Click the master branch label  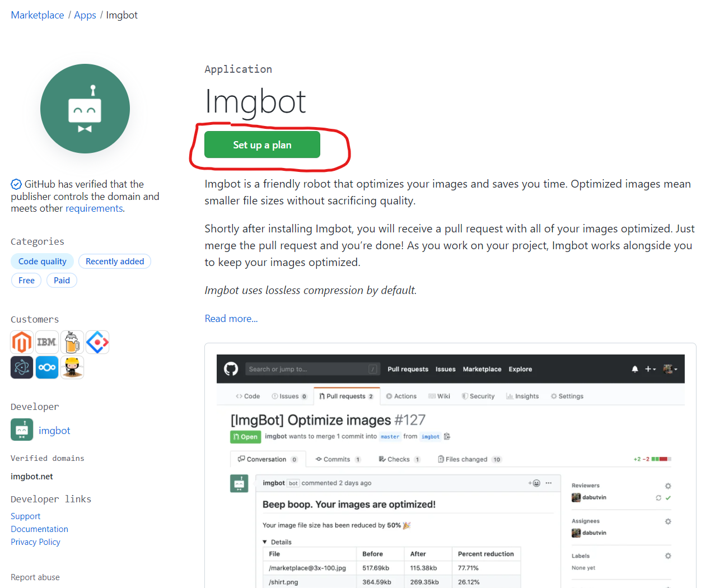(390, 437)
